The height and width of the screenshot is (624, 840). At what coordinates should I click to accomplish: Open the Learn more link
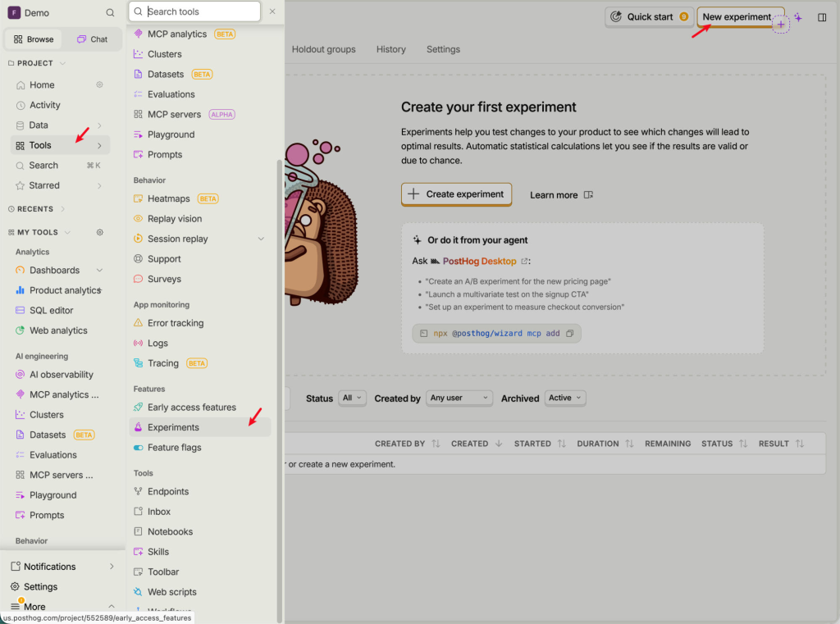pos(561,195)
